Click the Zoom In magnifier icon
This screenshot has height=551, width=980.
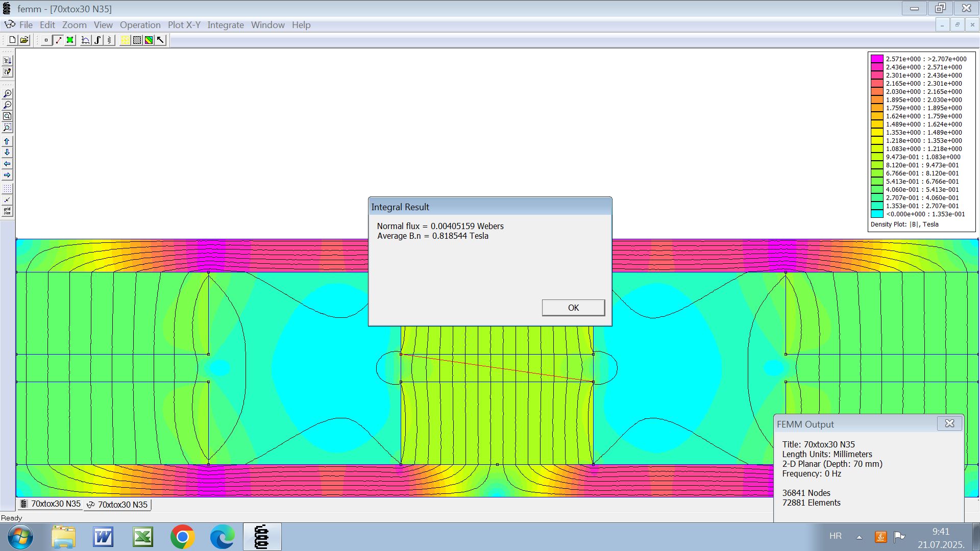coord(7,94)
